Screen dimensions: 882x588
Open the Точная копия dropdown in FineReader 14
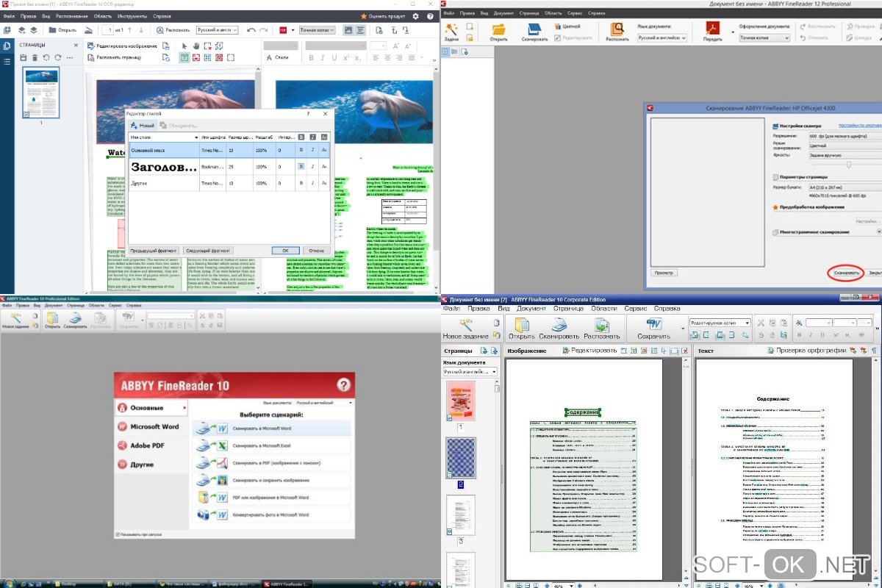click(x=318, y=30)
